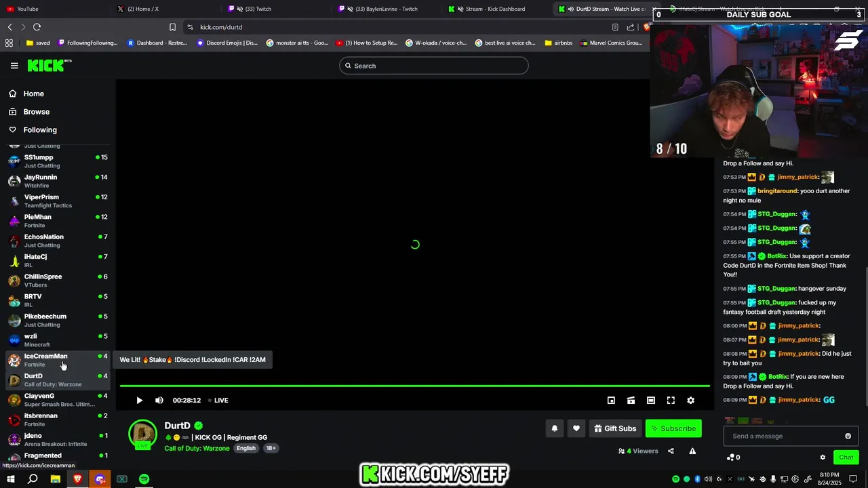868x488 pixels.
Task: Click the stream progress bar
Action: [415, 386]
